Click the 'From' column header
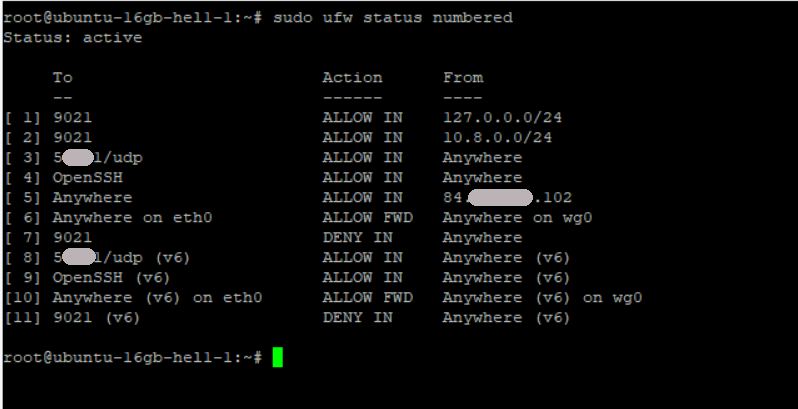The image size is (798, 409). click(462, 77)
